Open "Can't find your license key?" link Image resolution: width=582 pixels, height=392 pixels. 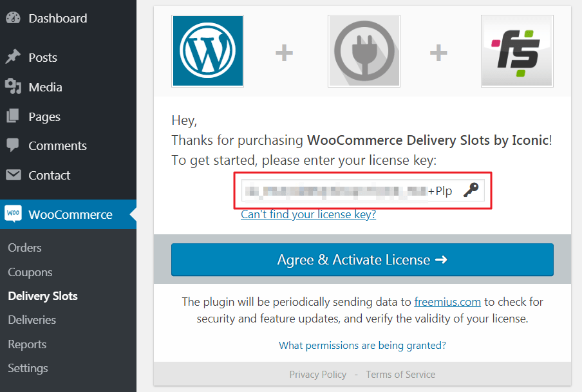308,214
